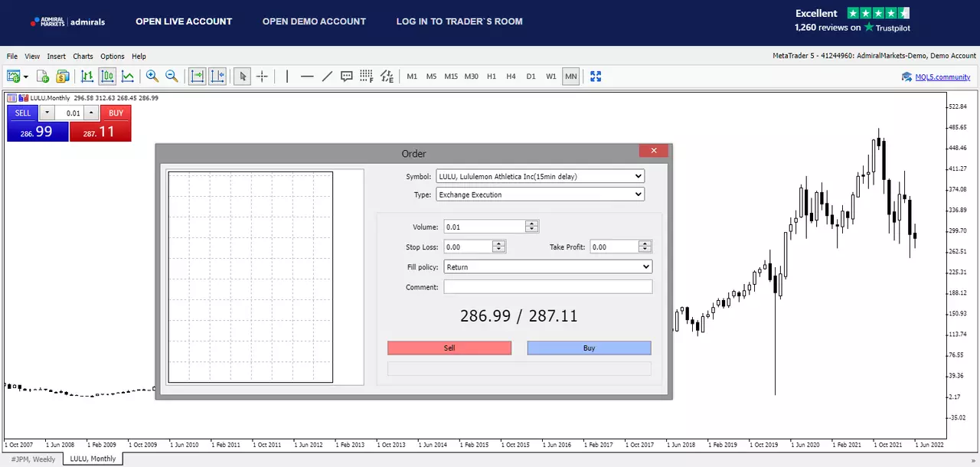This screenshot has width=980, height=467.
Task: Open the new order dollar icon
Action: [62, 76]
